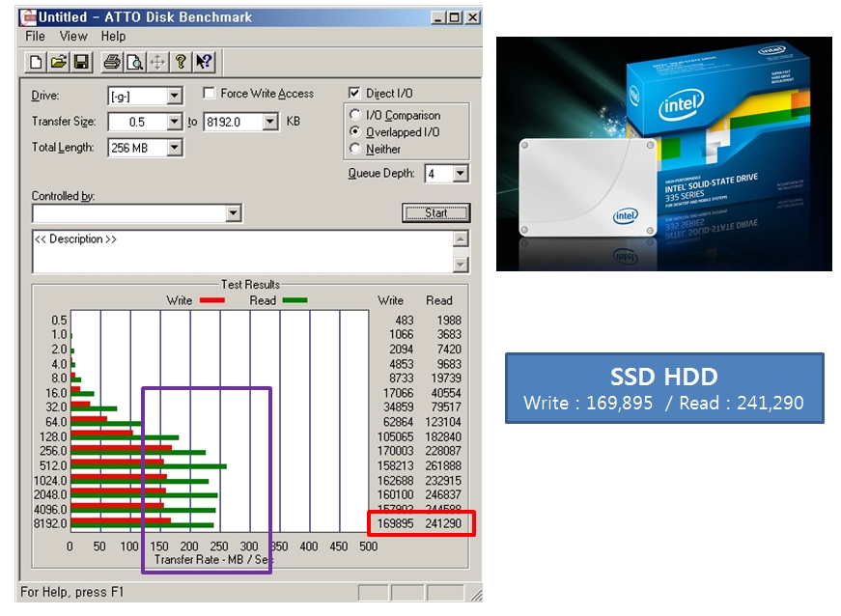Click the write value "62864"
This screenshot has width=841, height=616.
click(399, 422)
